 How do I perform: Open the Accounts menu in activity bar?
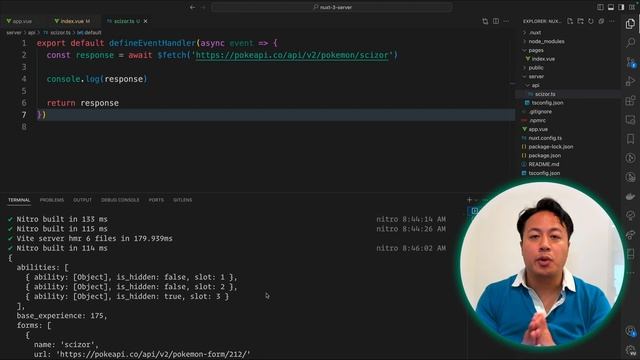[630, 331]
